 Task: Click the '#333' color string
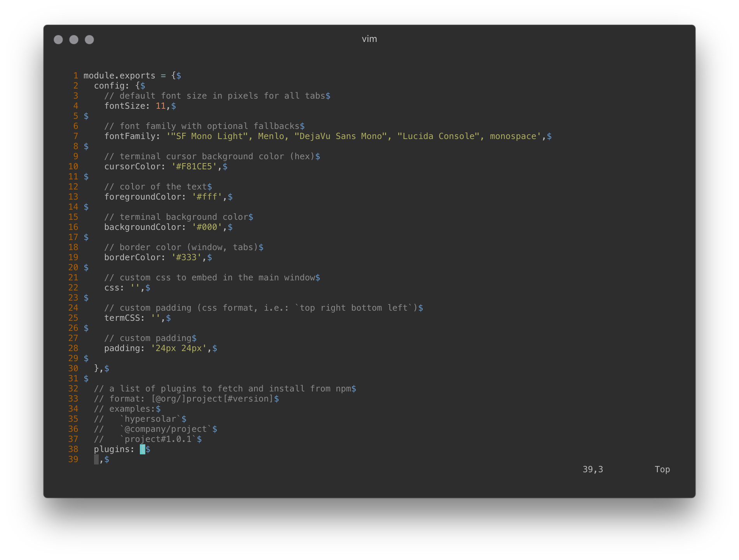(186, 257)
